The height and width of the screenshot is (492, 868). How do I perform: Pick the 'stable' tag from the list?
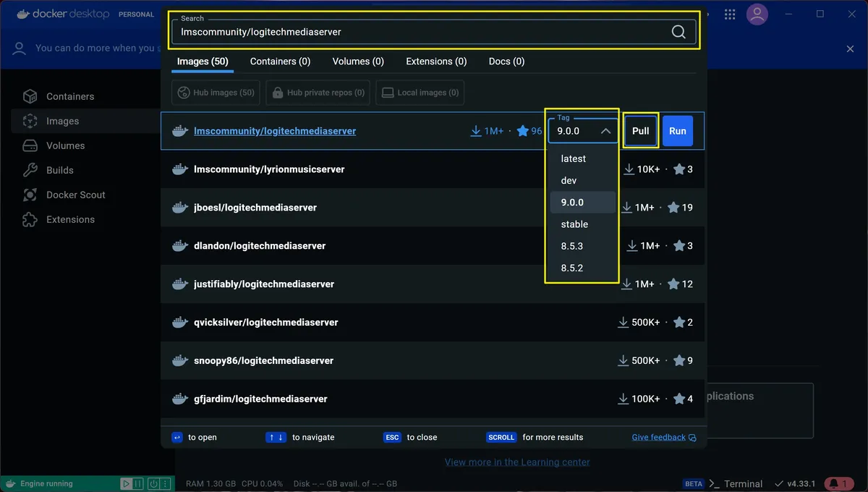coord(583,224)
